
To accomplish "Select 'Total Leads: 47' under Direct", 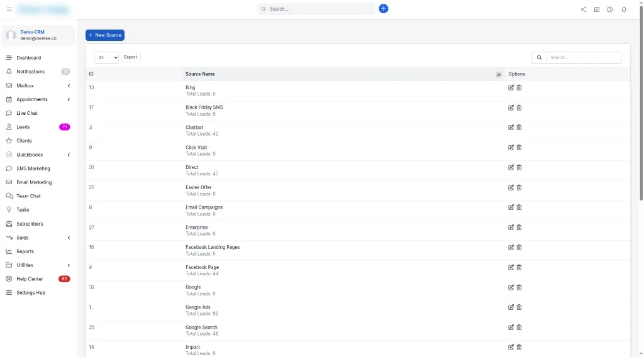I will click(x=202, y=173).
